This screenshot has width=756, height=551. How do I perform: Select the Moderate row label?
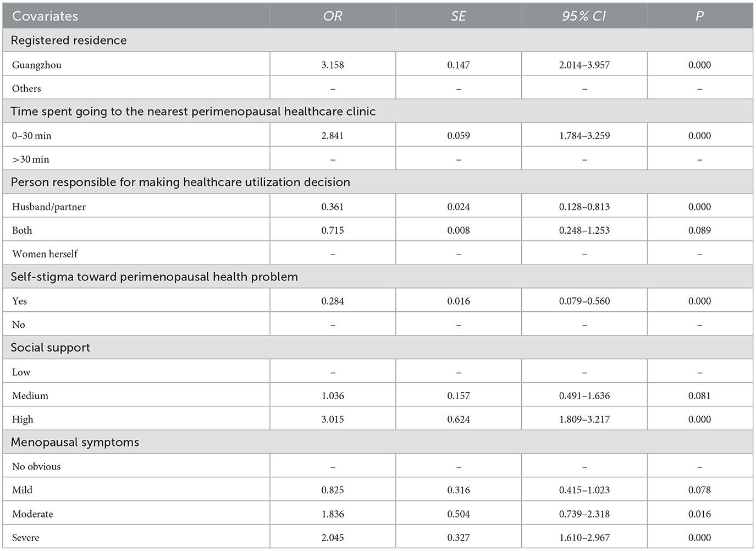pyautogui.click(x=32, y=514)
